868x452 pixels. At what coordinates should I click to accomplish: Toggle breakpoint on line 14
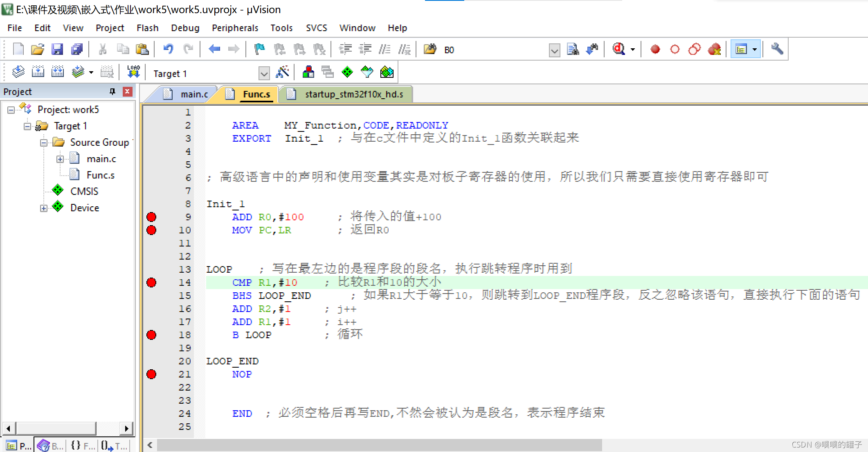click(x=153, y=282)
